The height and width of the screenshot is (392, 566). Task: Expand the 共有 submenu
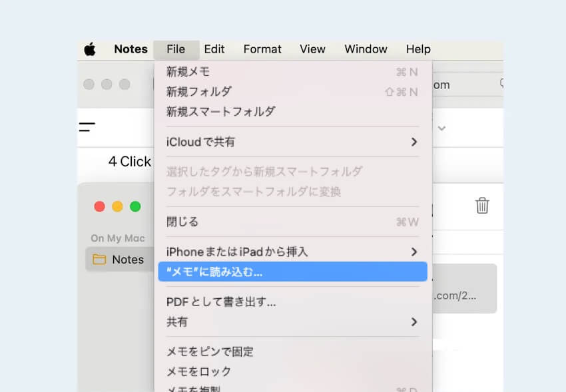tap(292, 321)
